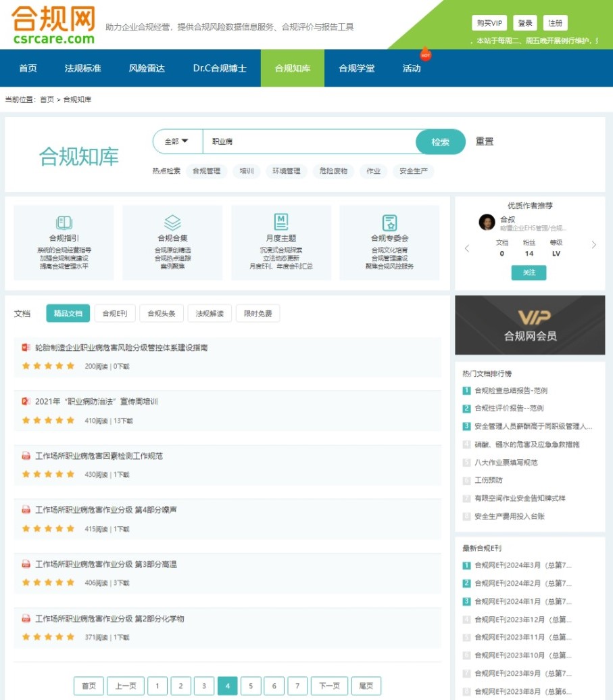Click PDF icon of 第3部分高温 document
613x700 pixels.
26,564
